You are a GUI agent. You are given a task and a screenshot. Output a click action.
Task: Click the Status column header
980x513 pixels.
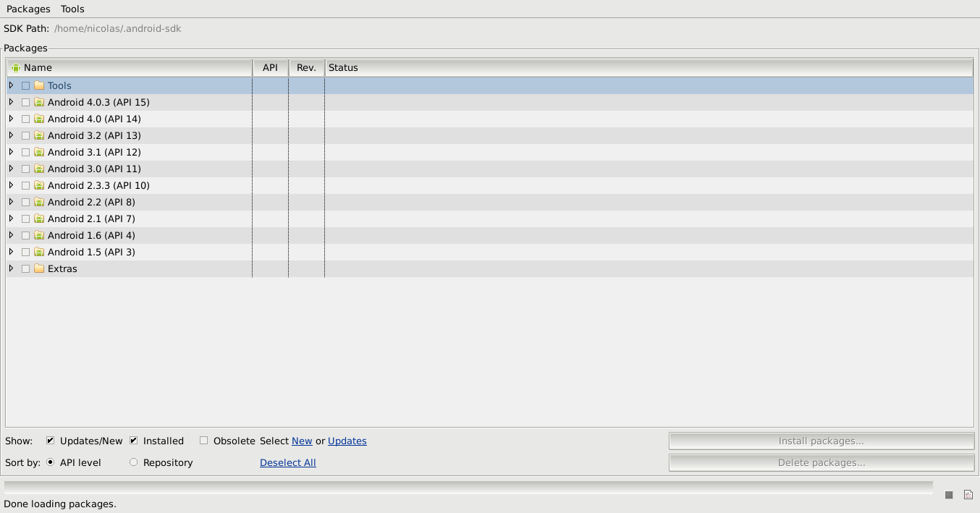pos(649,67)
